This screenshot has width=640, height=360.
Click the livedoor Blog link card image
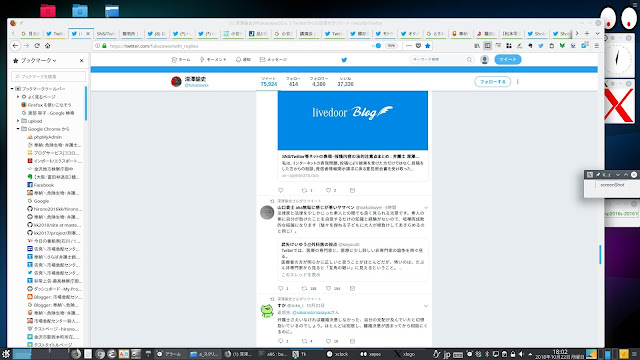[353, 120]
